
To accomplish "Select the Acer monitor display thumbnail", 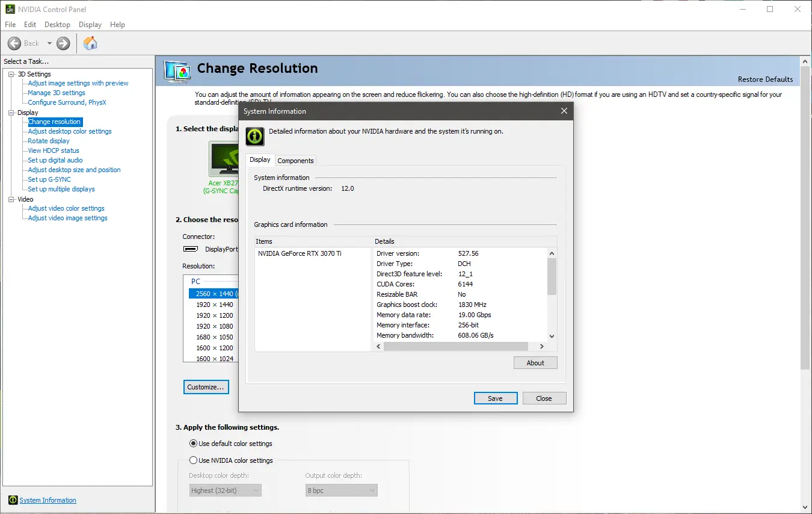I will [x=224, y=159].
